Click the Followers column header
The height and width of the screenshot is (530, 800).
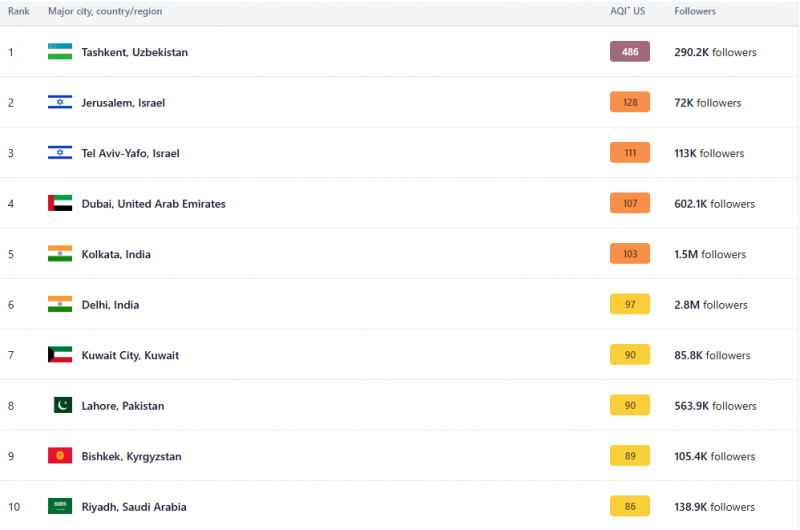tap(695, 11)
